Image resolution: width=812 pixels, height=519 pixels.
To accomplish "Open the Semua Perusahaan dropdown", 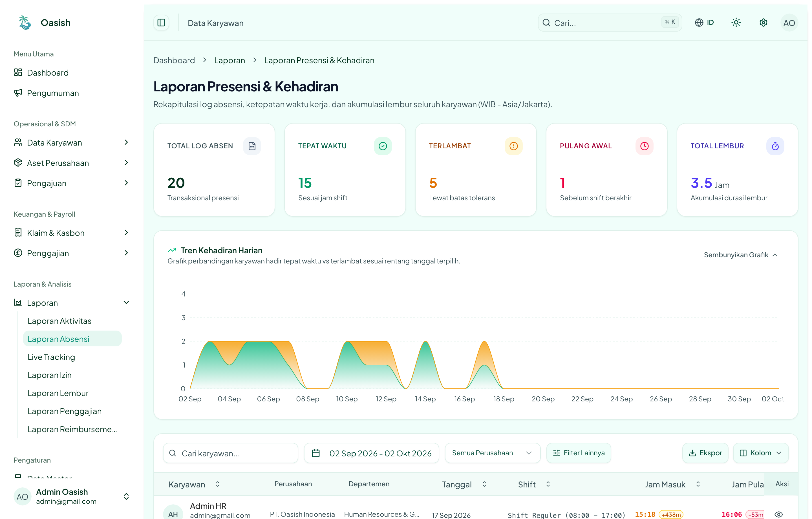I will 492,453.
